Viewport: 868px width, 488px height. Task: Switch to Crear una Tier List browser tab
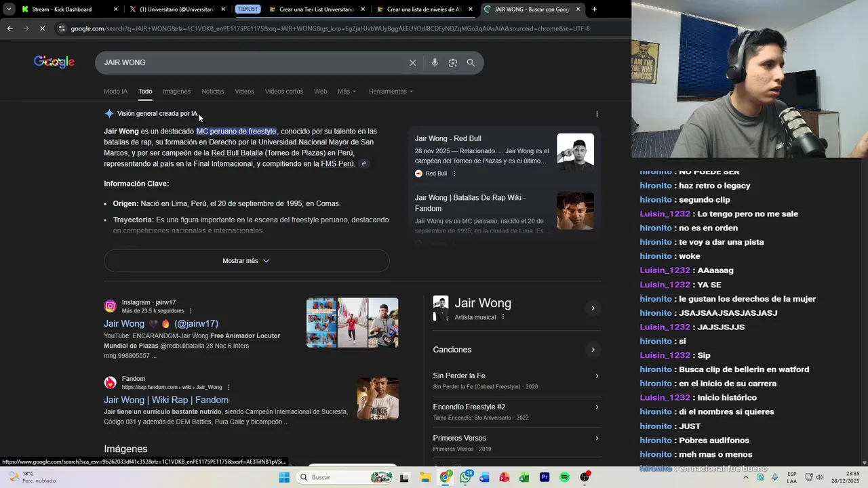click(x=317, y=9)
